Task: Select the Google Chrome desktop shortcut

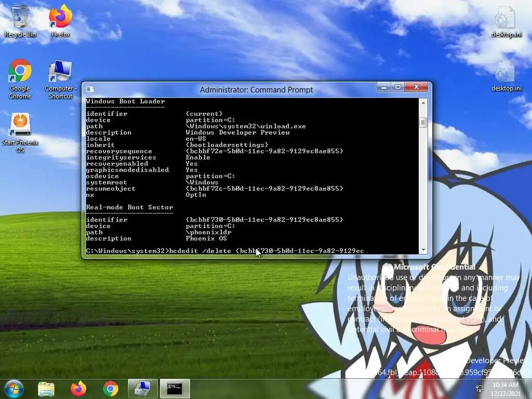Action: point(20,79)
